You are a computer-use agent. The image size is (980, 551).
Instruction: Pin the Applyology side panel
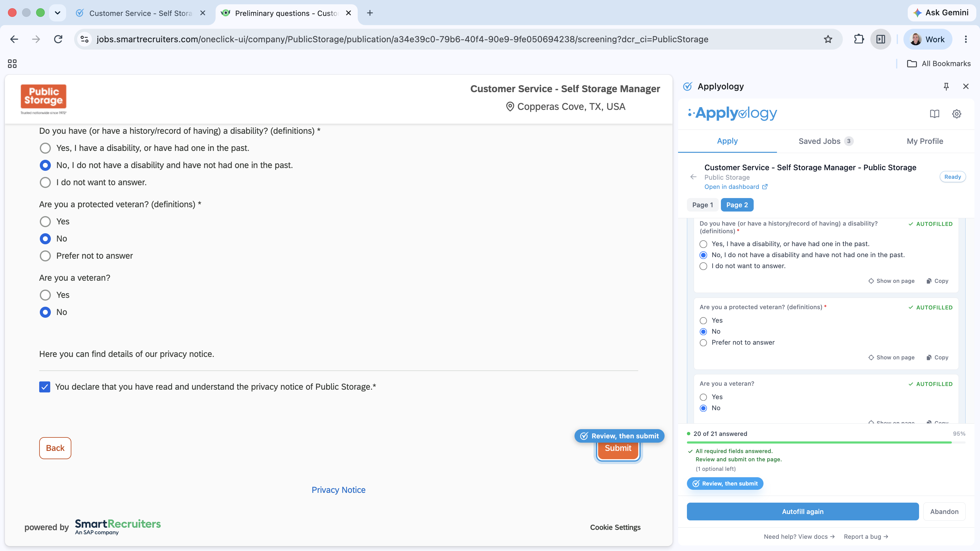point(946,86)
